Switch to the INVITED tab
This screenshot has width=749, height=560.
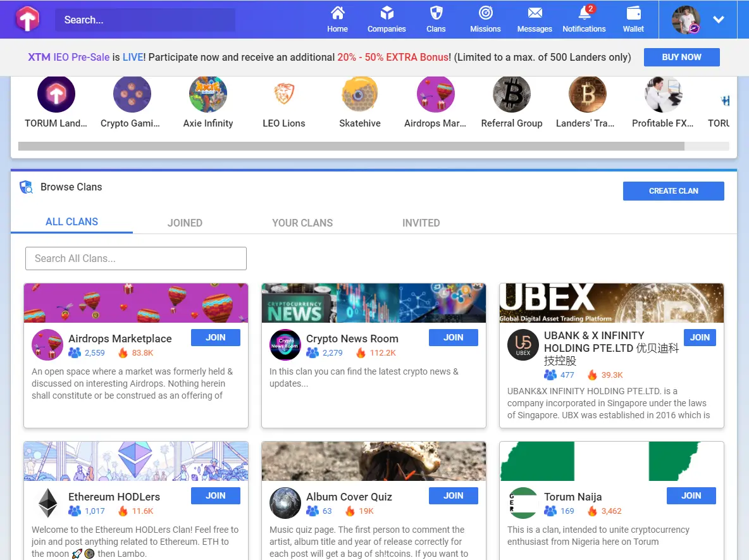click(421, 223)
